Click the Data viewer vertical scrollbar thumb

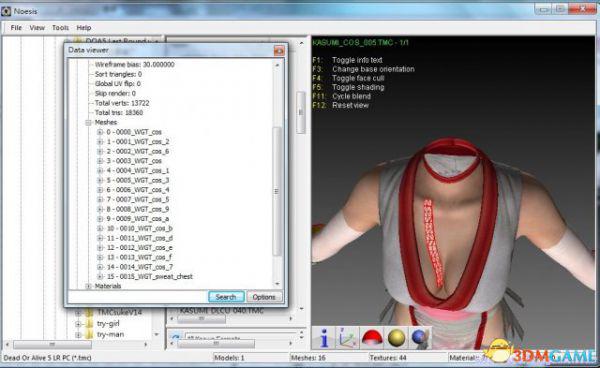click(x=277, y=191)
